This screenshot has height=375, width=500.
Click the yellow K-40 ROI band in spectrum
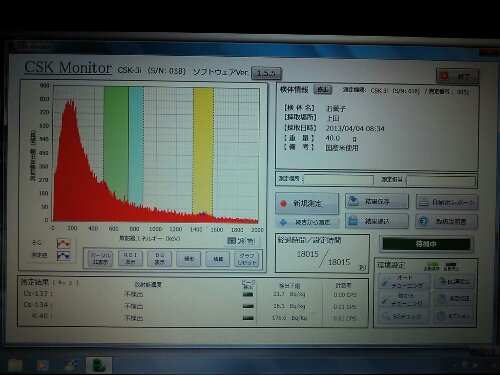[x=203, y=150]
